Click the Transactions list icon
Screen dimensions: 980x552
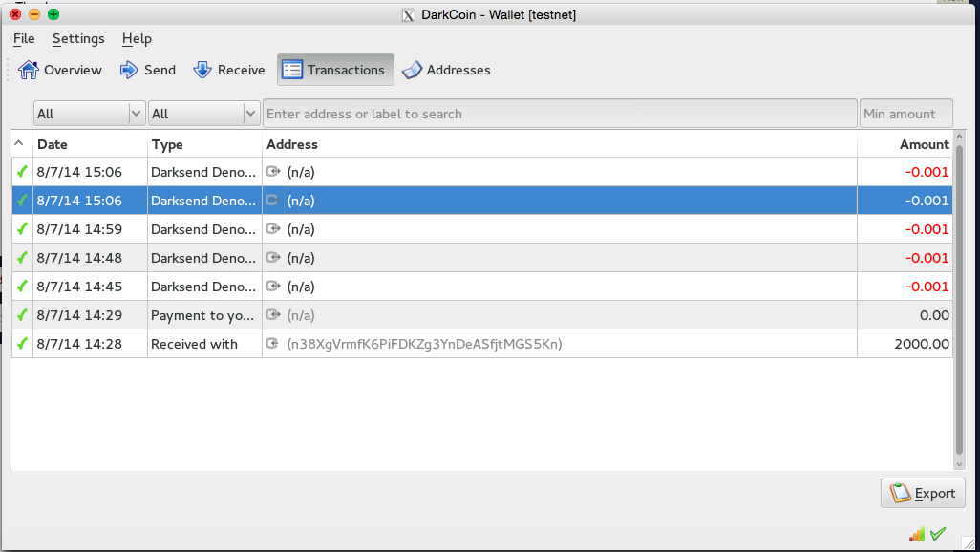pyautogui.click(x=292, y=70)
